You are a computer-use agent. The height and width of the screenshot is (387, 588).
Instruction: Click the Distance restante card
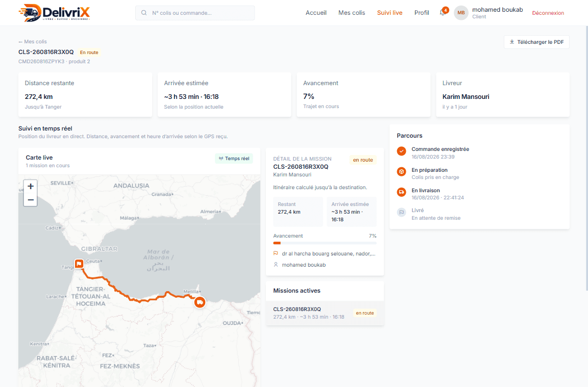(85, 95)
